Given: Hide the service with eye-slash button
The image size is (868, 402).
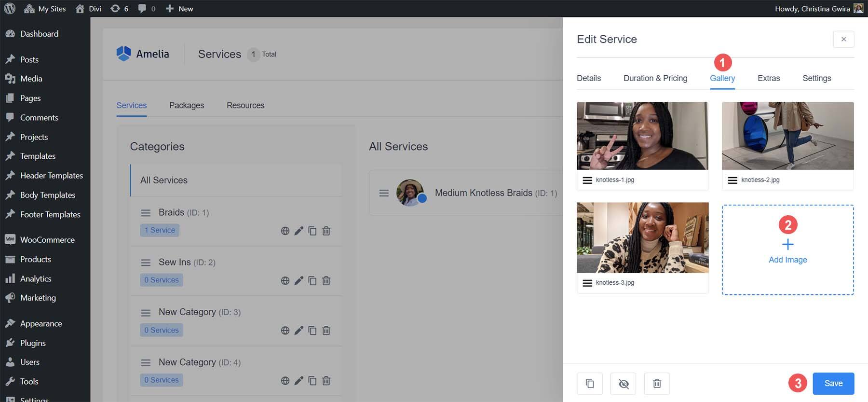Looking at the screenshot, I should click(x=624, y=384).
